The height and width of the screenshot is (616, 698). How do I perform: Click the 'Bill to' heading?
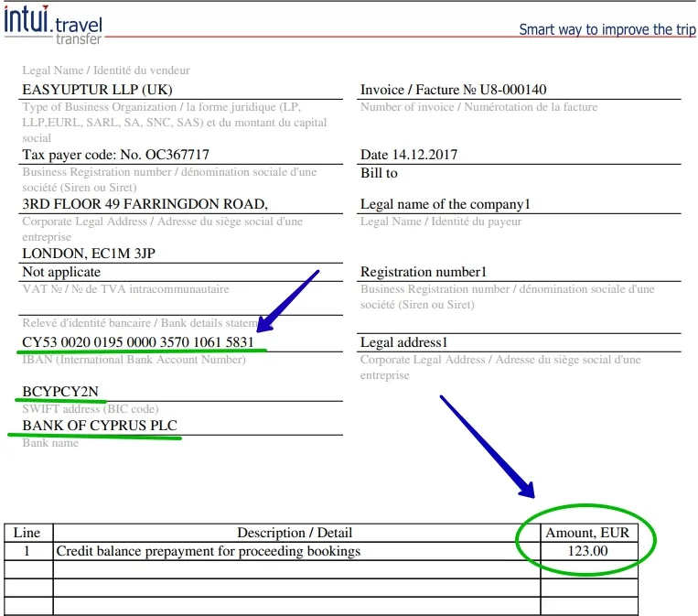(x=379, y=172)
